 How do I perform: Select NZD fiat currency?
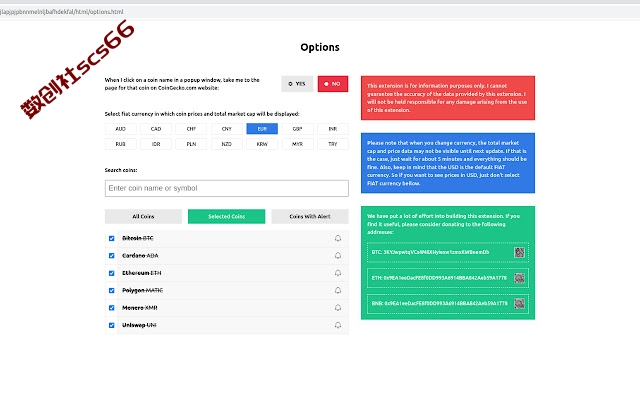[227, 144]
